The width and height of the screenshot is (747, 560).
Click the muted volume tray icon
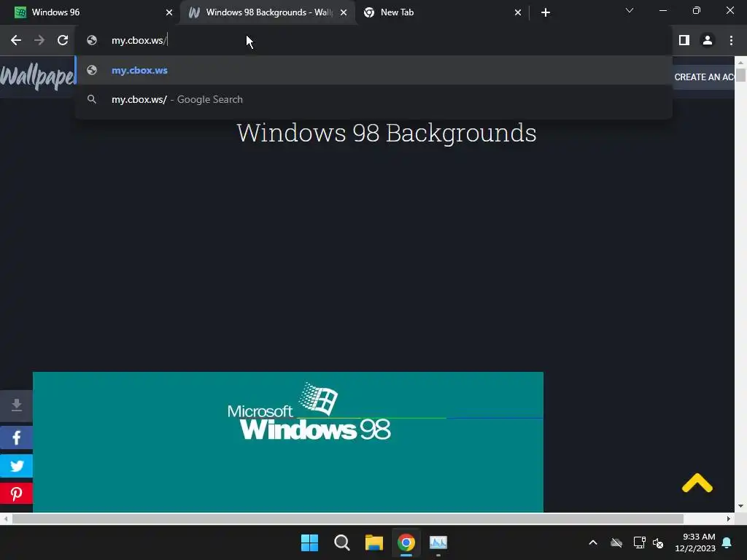point(659,542)
